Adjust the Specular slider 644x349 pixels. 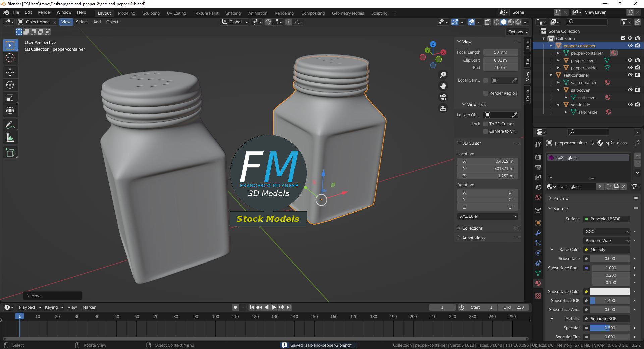tap(610, 328)
